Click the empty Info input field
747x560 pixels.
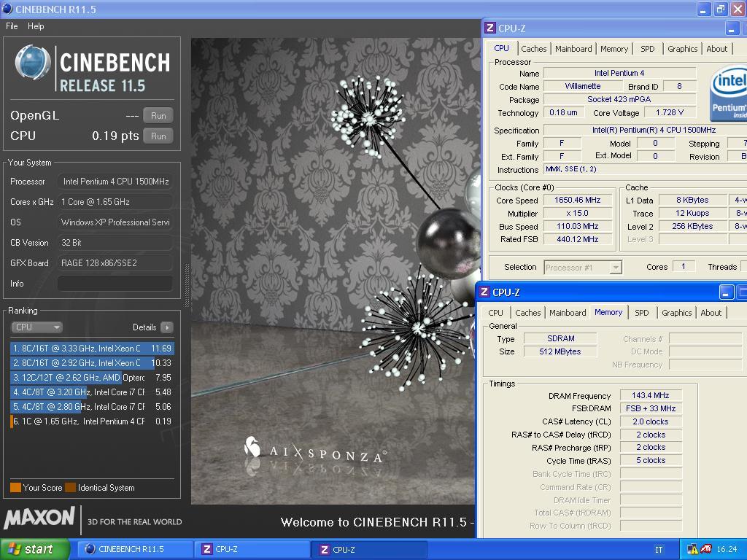click(115, 284)
